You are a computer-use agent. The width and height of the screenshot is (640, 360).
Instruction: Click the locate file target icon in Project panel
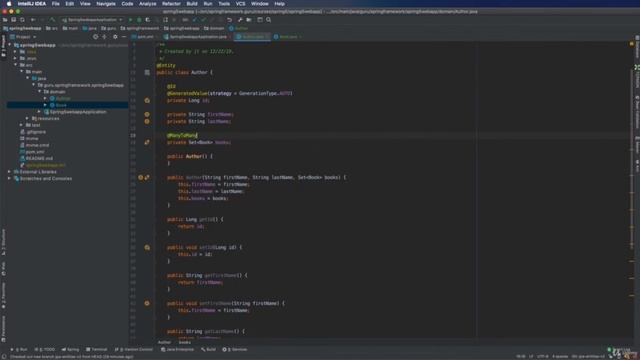coord(96,37)
